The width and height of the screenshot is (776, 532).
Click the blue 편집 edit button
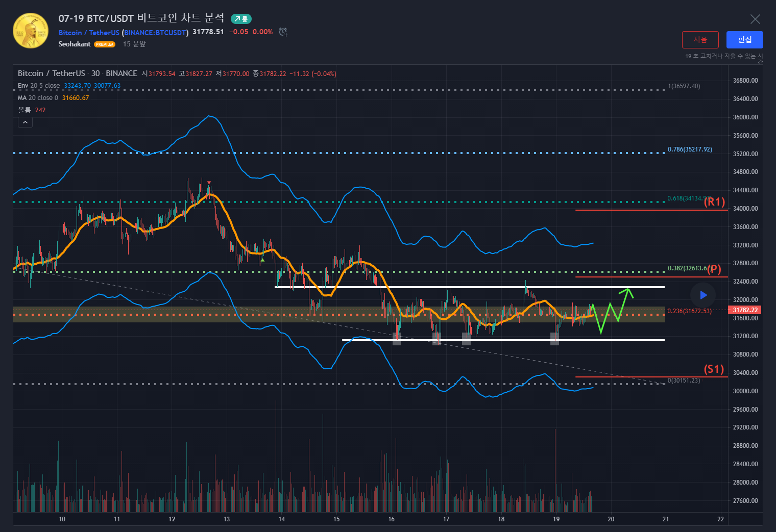744,40
